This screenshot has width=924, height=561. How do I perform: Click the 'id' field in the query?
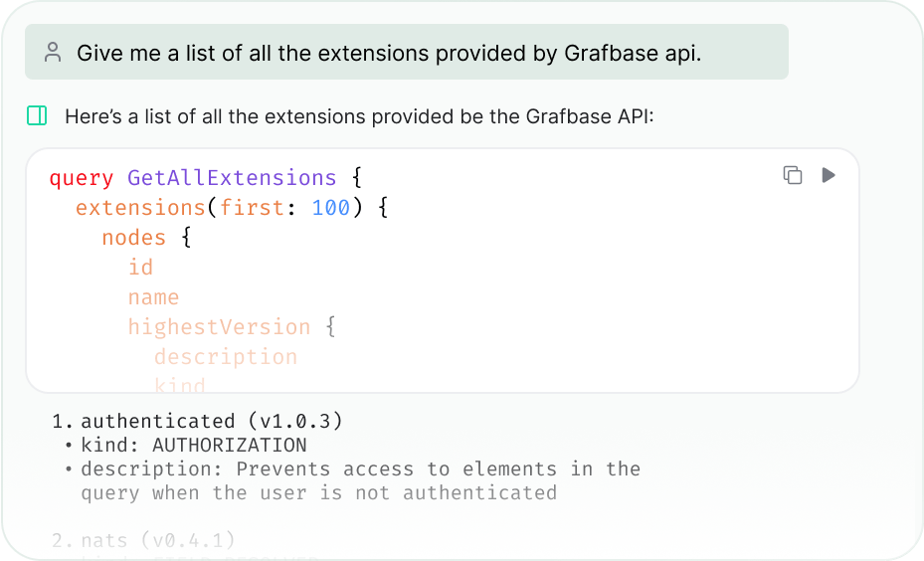point(140,268)
